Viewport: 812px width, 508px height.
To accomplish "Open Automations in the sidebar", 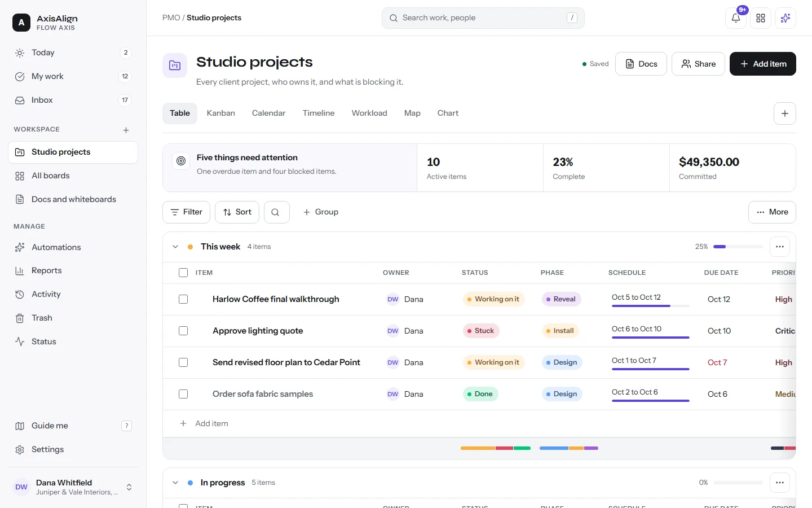I will tap(73, 247).
